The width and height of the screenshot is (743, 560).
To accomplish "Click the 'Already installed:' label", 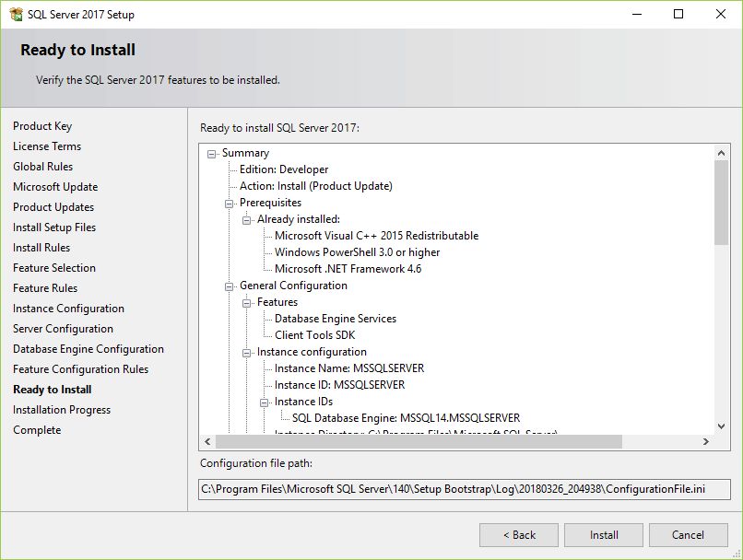I will (299, 219).
